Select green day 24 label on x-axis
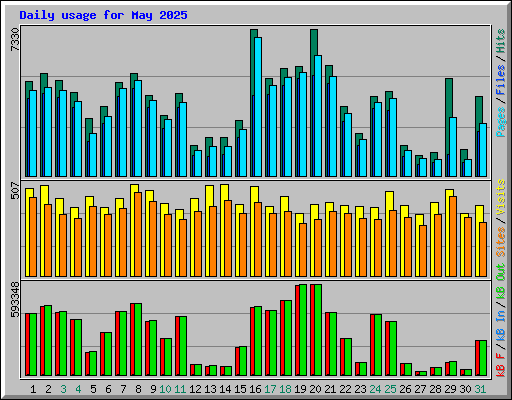Viewport: 512px width, 400px height. click(375, 389)
